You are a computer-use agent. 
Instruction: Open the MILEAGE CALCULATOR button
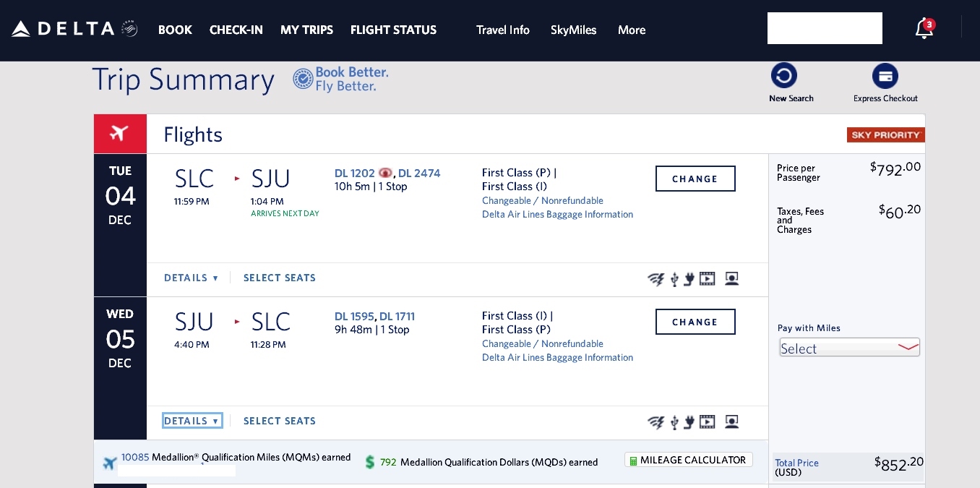[689, 460]
